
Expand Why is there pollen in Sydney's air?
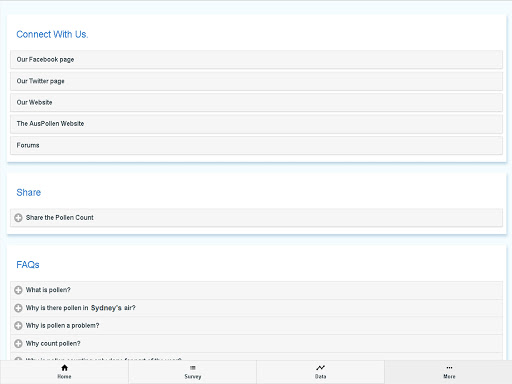coord(256,308)
